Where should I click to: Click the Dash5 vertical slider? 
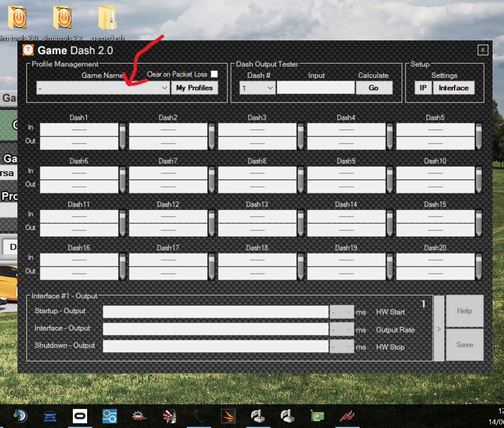(479, 136)
